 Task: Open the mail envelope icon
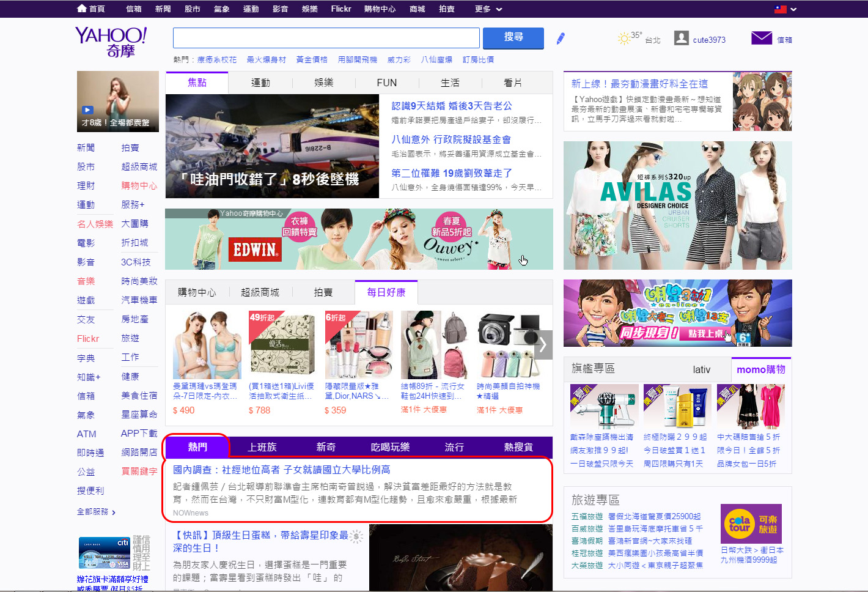[761, 39]
